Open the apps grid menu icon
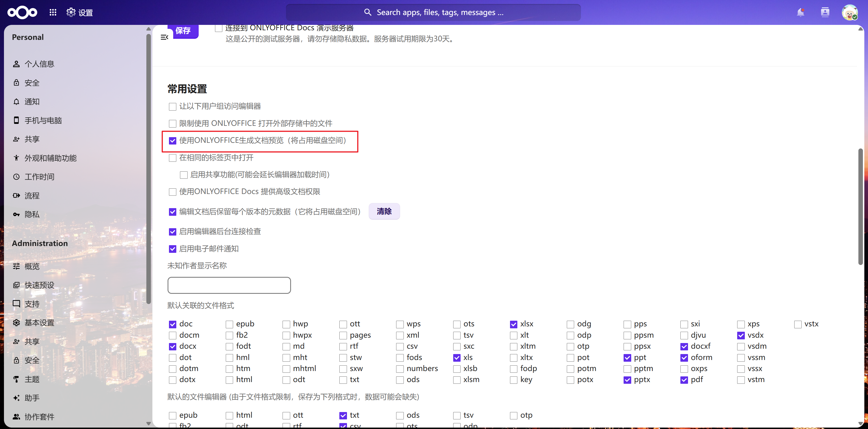Viewport: 868px width, 429px height. tap(53, 12)
